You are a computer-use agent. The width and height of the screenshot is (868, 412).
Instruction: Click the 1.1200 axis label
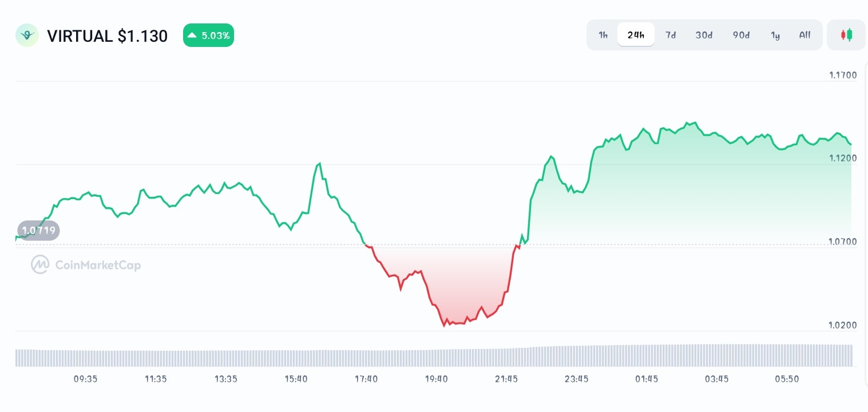pos(843,158)
